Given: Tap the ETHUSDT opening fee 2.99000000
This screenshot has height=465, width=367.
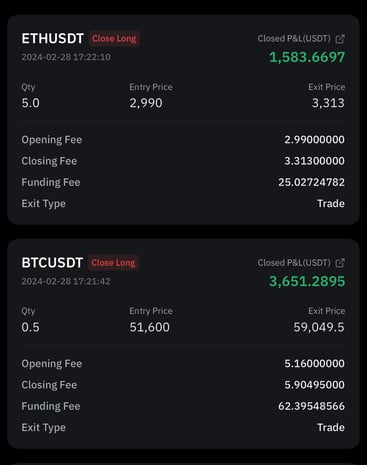Looking at the screenshot, I should (314, 140).
